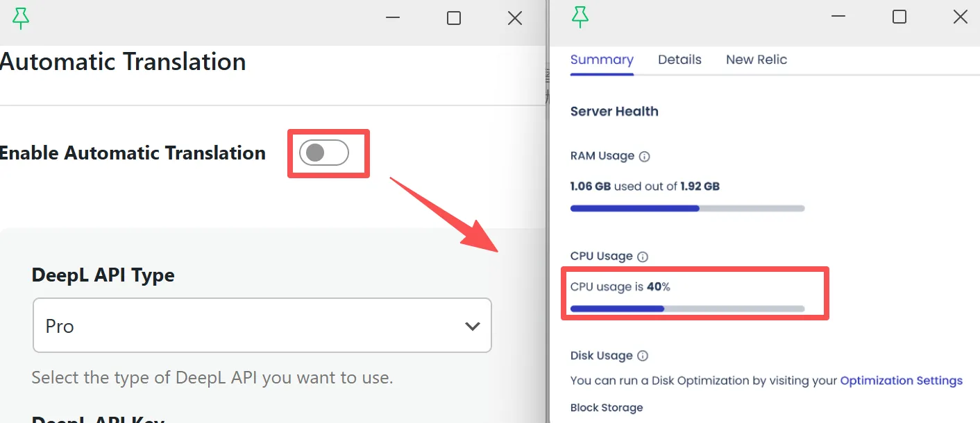980x423 pixels.
Task: Close the Automatic Translation window
Action: tap(515, 18)
